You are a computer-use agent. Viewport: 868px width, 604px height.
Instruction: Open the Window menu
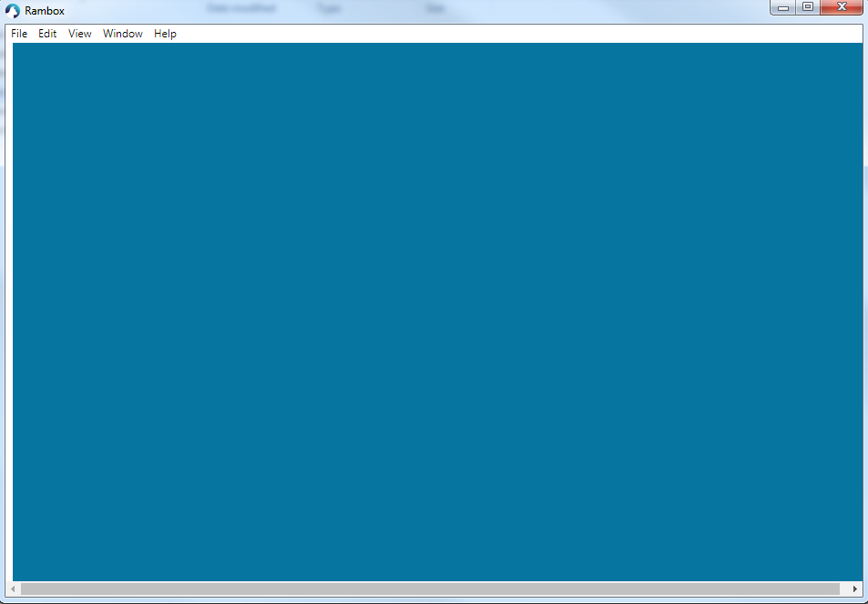click(x=123, y=34)
